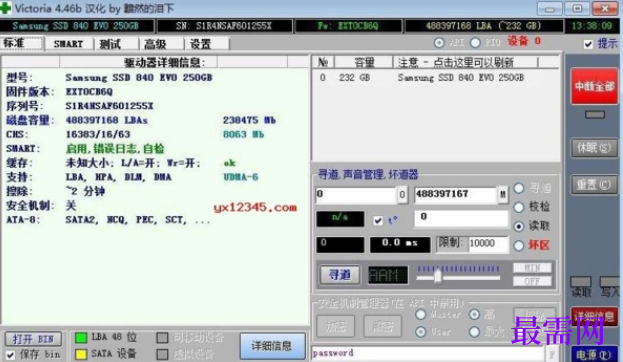The image size is (623, 362).
Task: Click the yellow SATA 设备 indicator
Action: pos(81,354)
